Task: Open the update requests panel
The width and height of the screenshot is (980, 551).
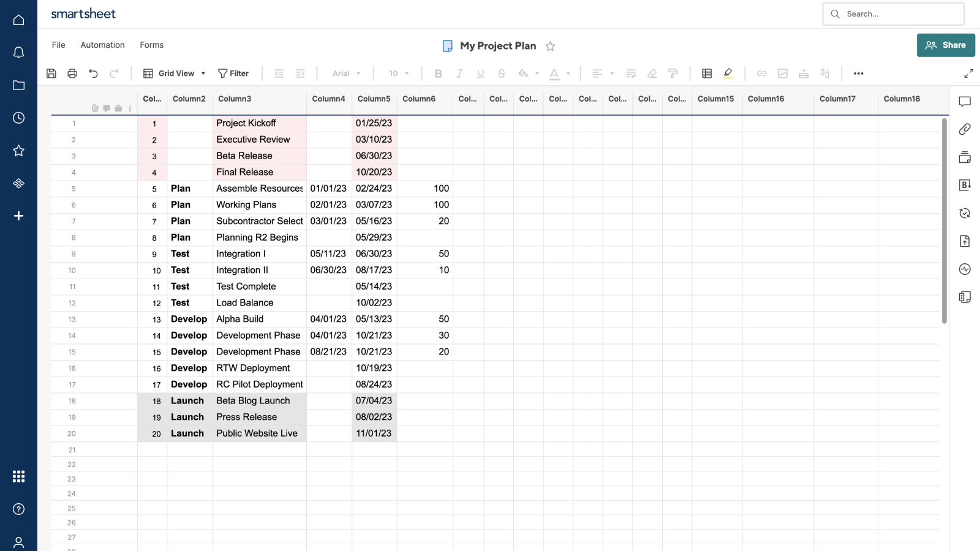Action: point(965,213)
